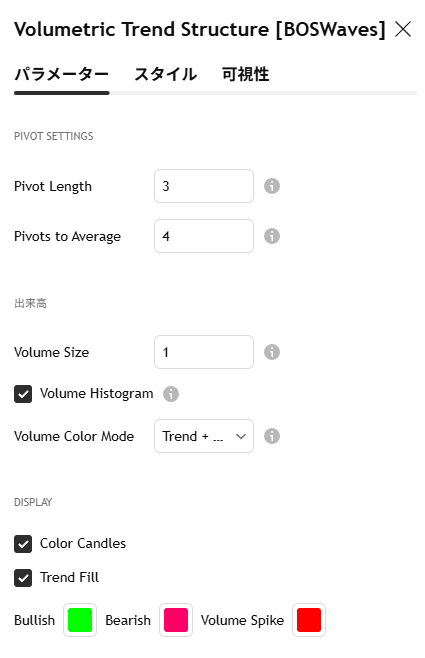
Task: Close the Volumetric Trend Structure dialog
Action: [x=403, y=29]
